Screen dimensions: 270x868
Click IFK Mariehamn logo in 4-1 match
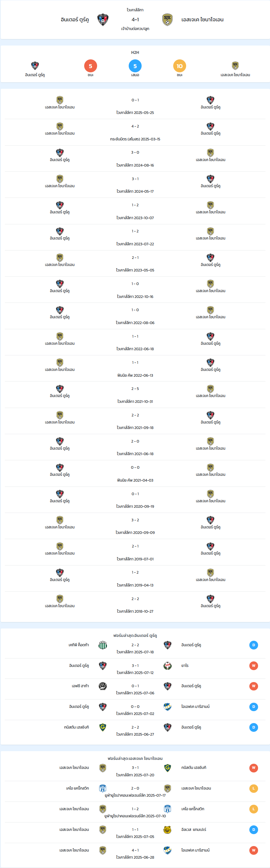tap(167, 850)
